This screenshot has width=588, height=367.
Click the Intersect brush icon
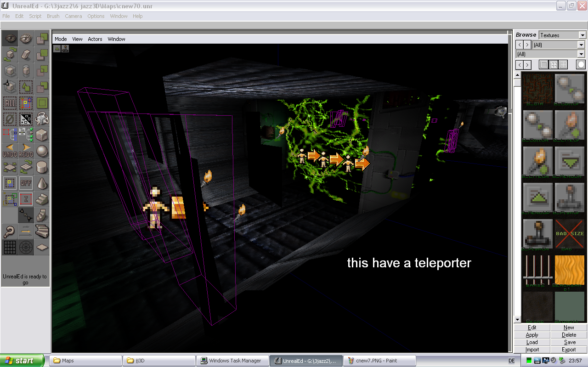42,71
